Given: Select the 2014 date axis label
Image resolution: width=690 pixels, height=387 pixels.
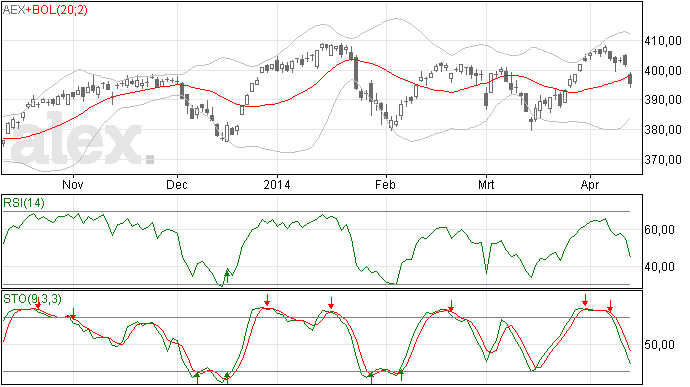Looking at the screenshot, I should (x=277, y=184).
